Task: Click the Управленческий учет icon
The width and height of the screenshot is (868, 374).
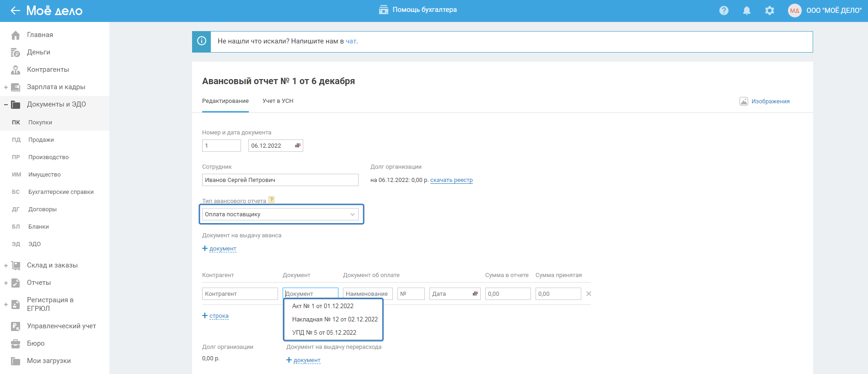Action: coord(16,326)
